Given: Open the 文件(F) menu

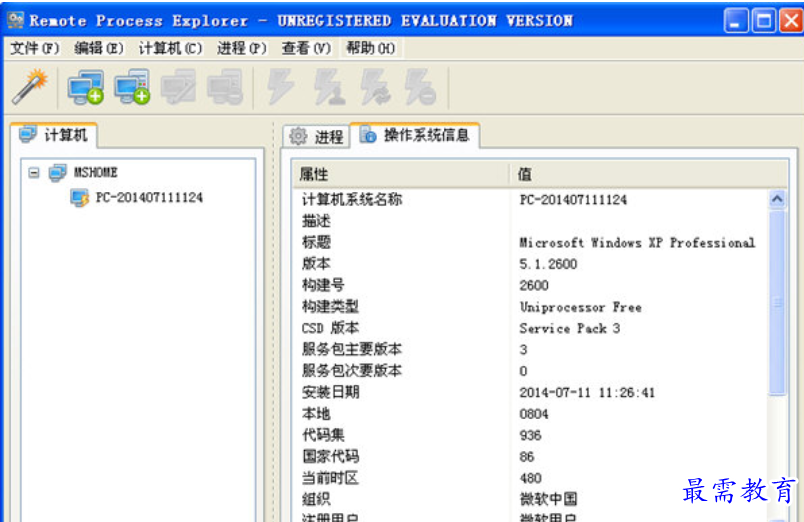Looking at the screenshot, I should pyautogui.click(x=34, y=48).
